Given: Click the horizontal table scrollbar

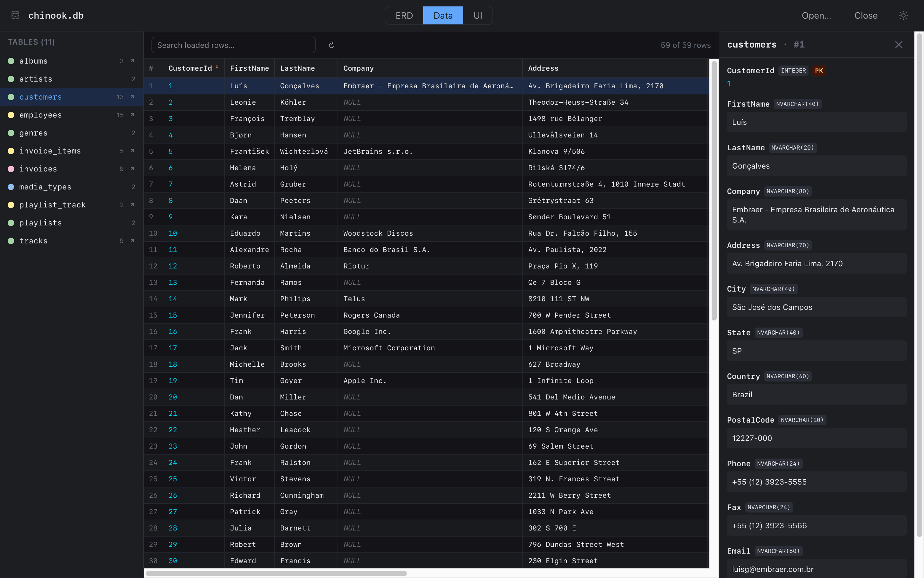Looking at the screenshot, I should pos(276,573).
